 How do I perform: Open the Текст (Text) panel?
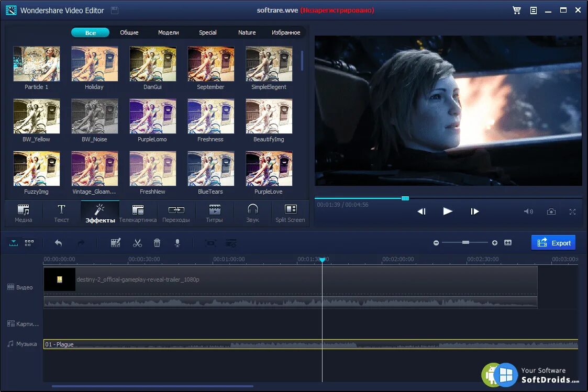[61, 213]
